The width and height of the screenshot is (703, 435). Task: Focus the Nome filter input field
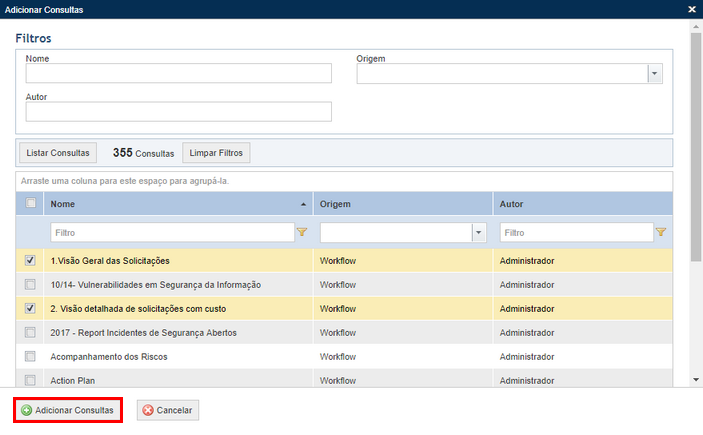click(x=178, y=73)
